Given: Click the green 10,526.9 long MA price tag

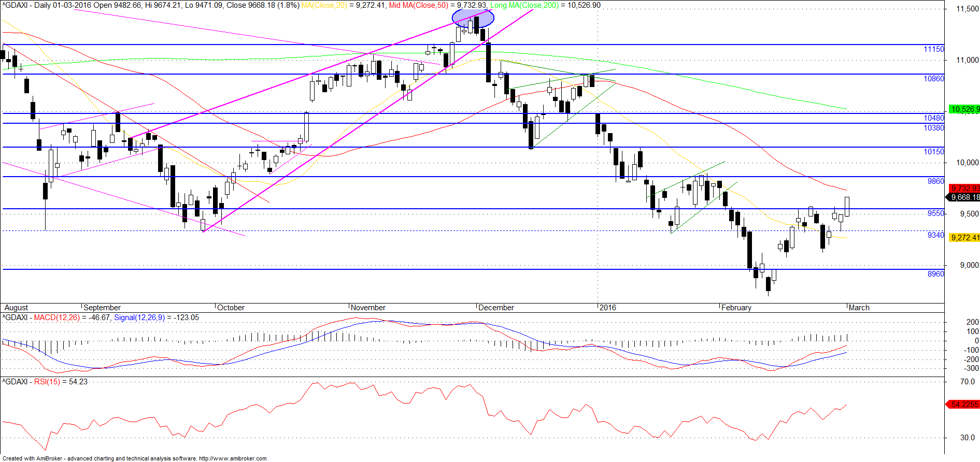Looking at the screenshot, I should pyautogui.click(x=964, y=109).
